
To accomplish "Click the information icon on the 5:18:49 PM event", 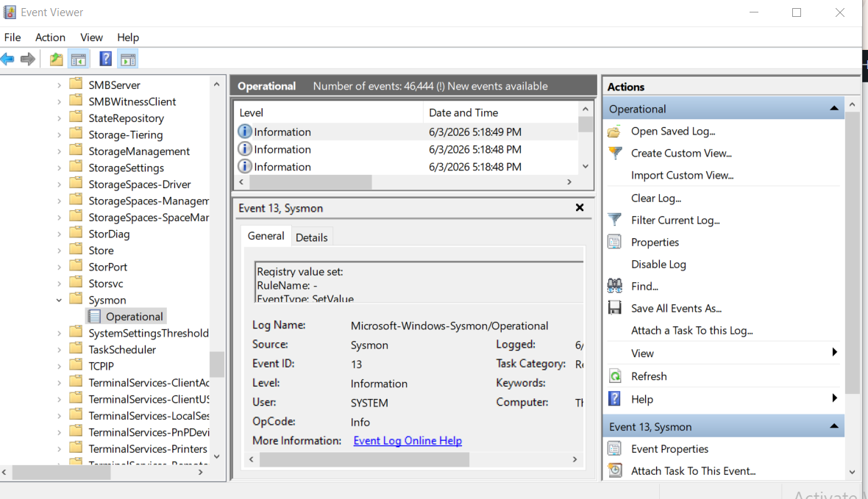I will 245,131.
